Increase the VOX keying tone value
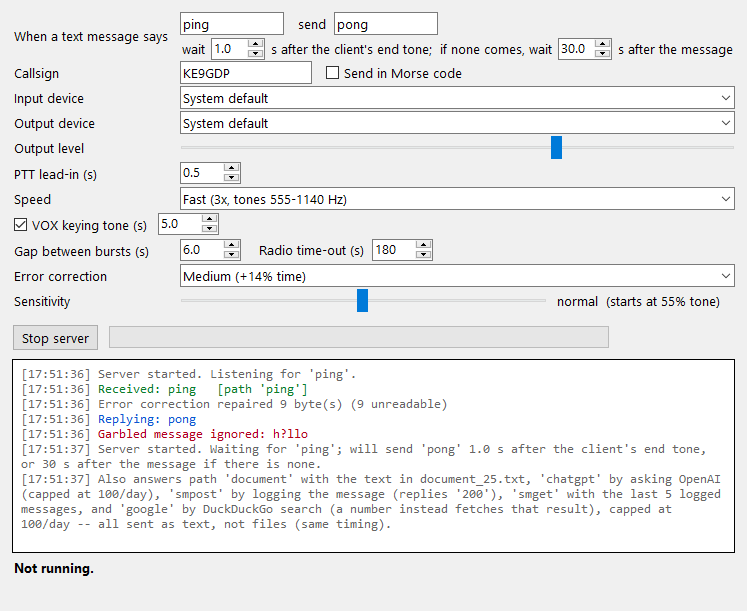Viewport: 747px width, 611px height. tap(209, 219)
